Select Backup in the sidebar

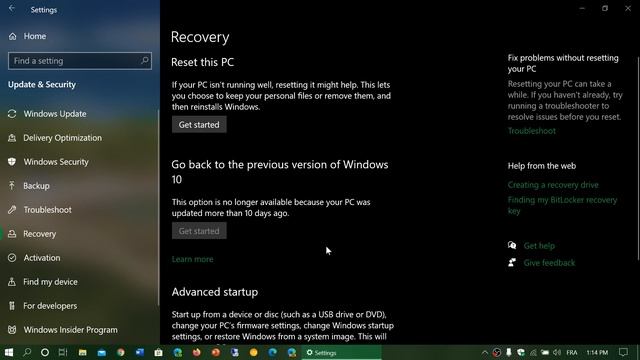(x=36, y=186)
